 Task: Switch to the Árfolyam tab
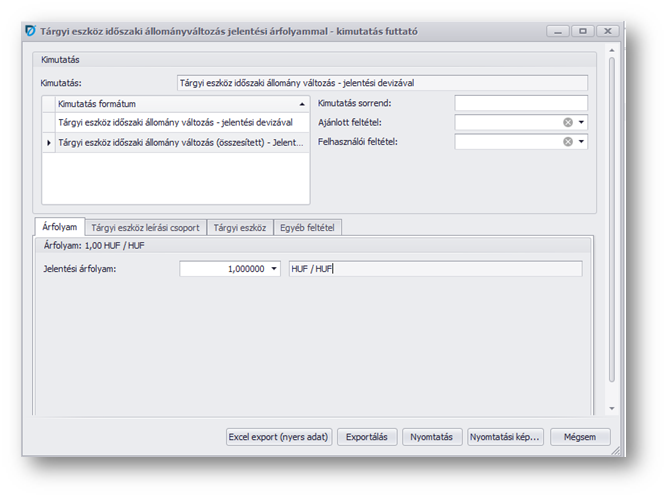[x=59, y=228]
